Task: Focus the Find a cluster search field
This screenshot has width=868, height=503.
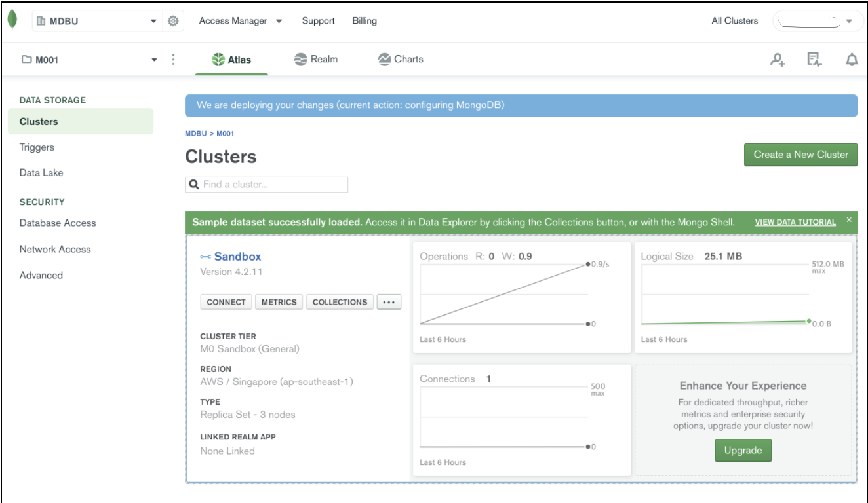Action: pyautogui.click(x=267, y=185)
